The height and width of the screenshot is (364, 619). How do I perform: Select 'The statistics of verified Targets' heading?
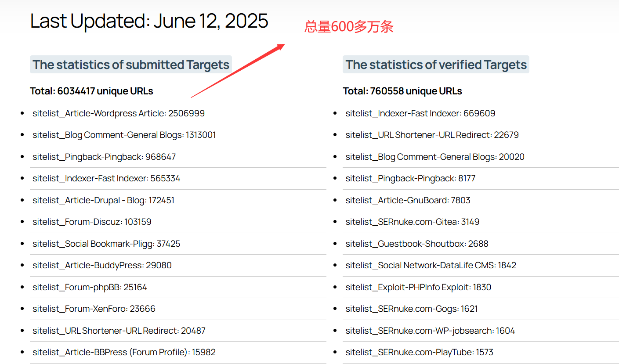tap(436, 65)
